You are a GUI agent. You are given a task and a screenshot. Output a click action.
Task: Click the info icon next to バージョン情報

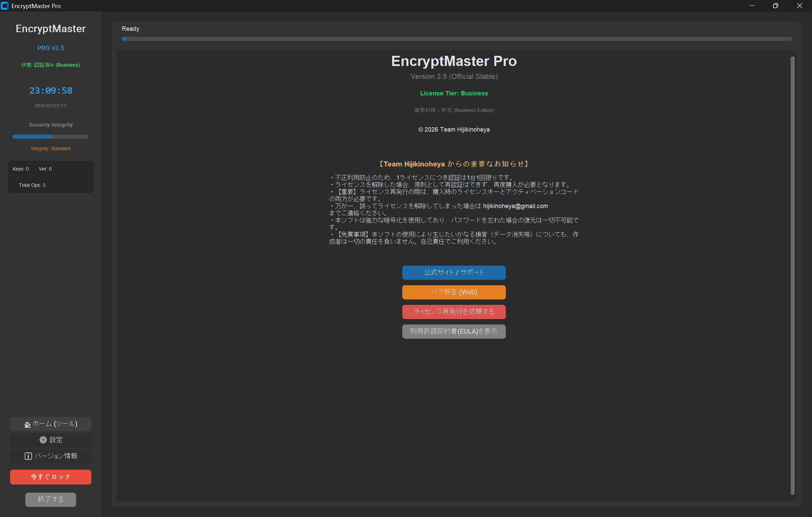pos(28,456)
